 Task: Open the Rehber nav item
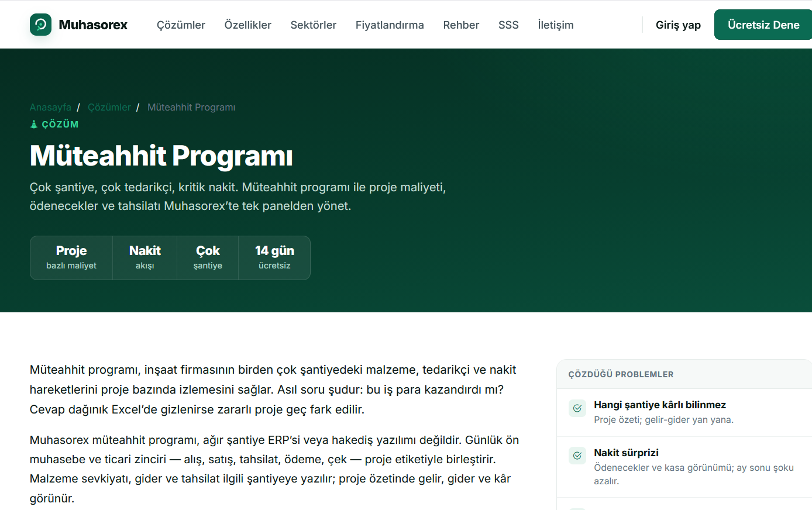point(461,25)
